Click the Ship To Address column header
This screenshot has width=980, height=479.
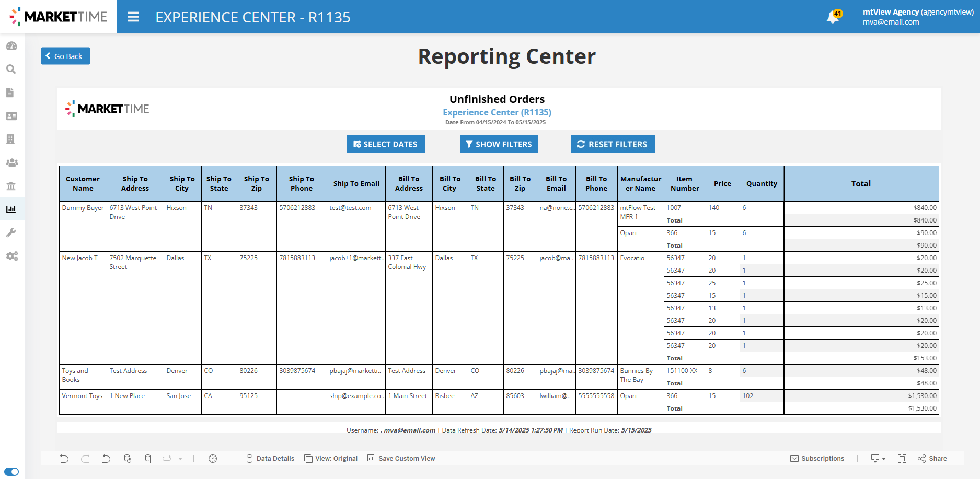(135, 183)
